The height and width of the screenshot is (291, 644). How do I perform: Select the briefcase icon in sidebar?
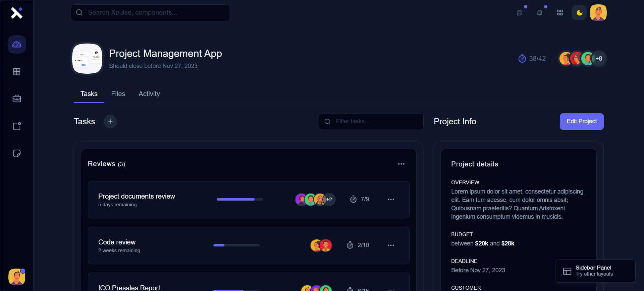click(17, 99)
